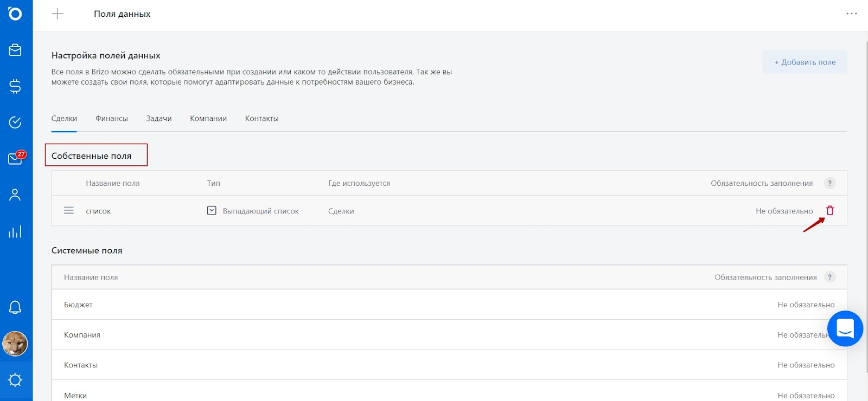Screen dimensions: 868x401
Task: Click 'Обязательность заполнения' header in system fields
Action: [765, 277]
